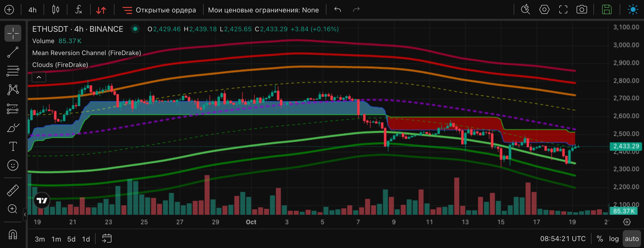Open the indicators fx menu
Viewport: 644px width, 248px height.
click(x=79, y=10)
